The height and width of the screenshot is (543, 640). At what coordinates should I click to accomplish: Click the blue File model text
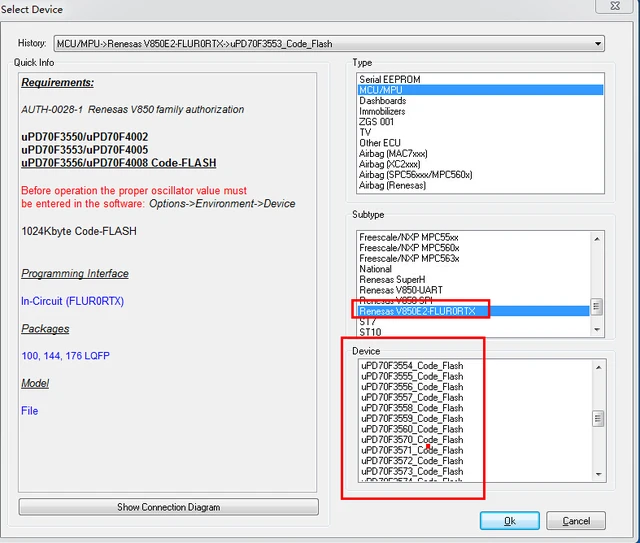tap(29, 411)
